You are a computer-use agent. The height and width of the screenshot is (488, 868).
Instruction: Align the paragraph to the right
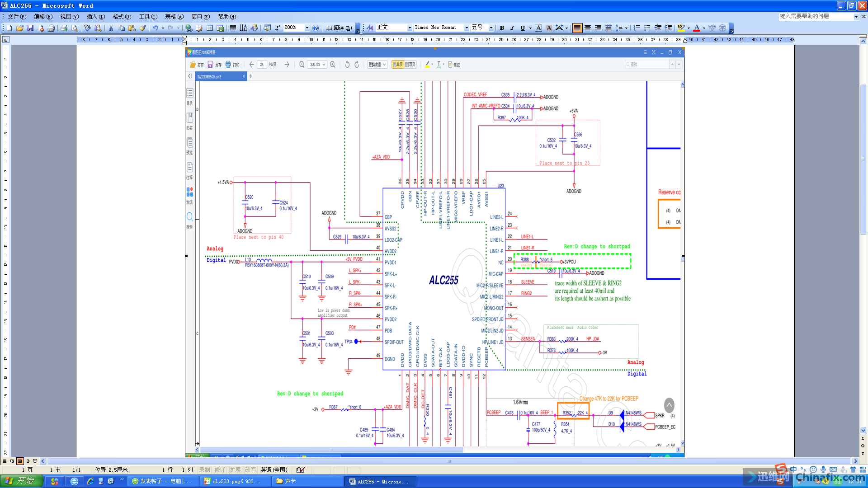598,28
